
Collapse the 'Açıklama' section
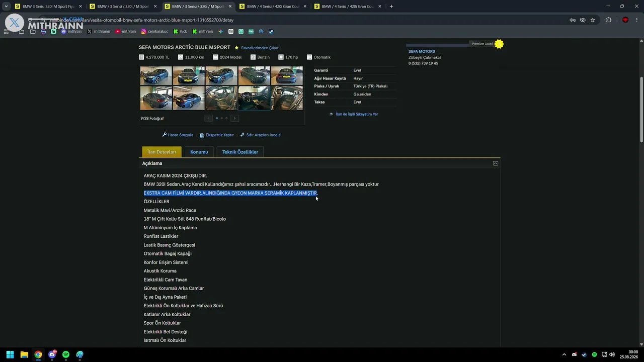click(x=496, y=163)
